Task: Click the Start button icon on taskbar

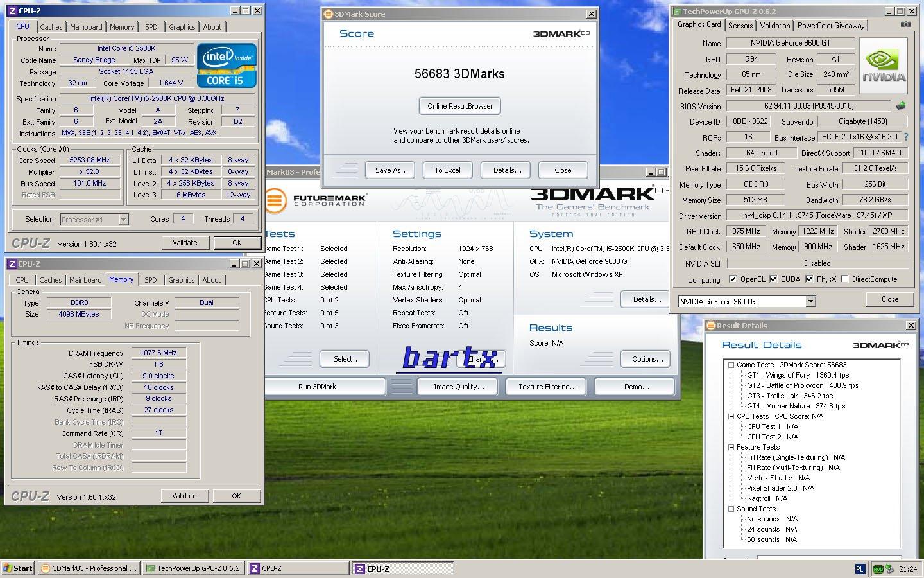Action: [18, 568]
